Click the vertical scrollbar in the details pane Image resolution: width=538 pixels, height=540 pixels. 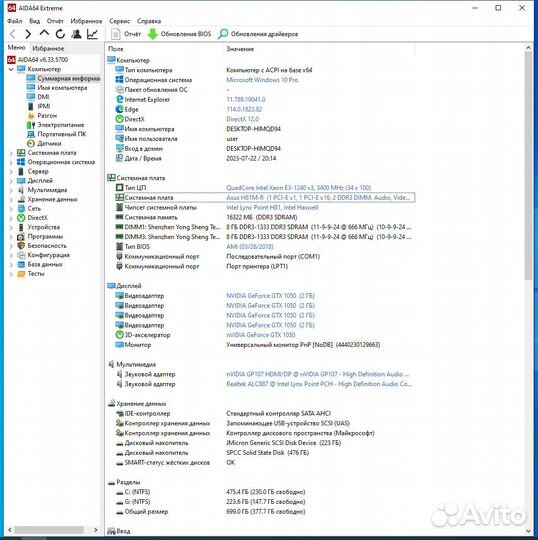[528, 165]
